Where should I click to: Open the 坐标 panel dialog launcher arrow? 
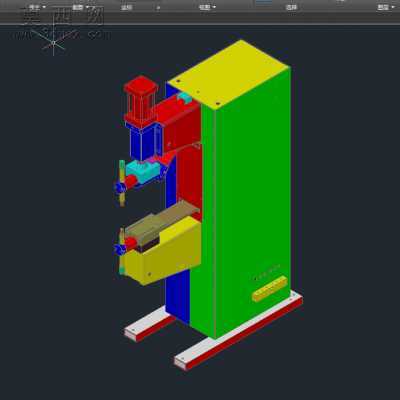click(158, 8)
